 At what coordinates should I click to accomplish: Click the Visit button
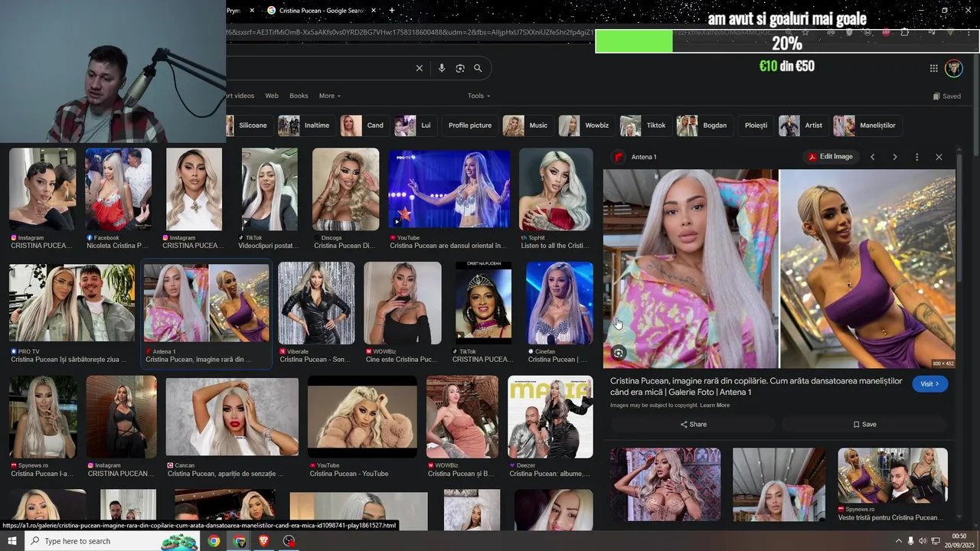click(930, 383)
